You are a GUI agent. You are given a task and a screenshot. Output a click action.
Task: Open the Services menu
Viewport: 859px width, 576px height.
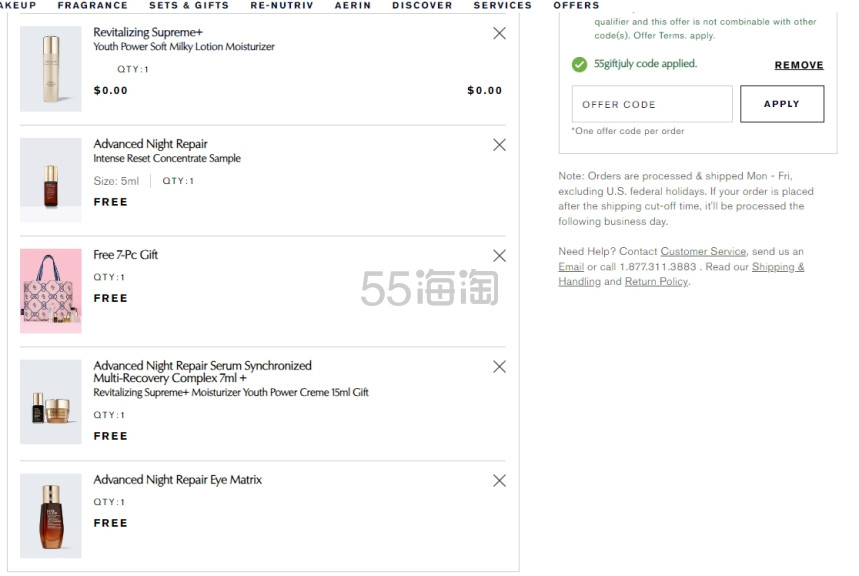point(502,5)
